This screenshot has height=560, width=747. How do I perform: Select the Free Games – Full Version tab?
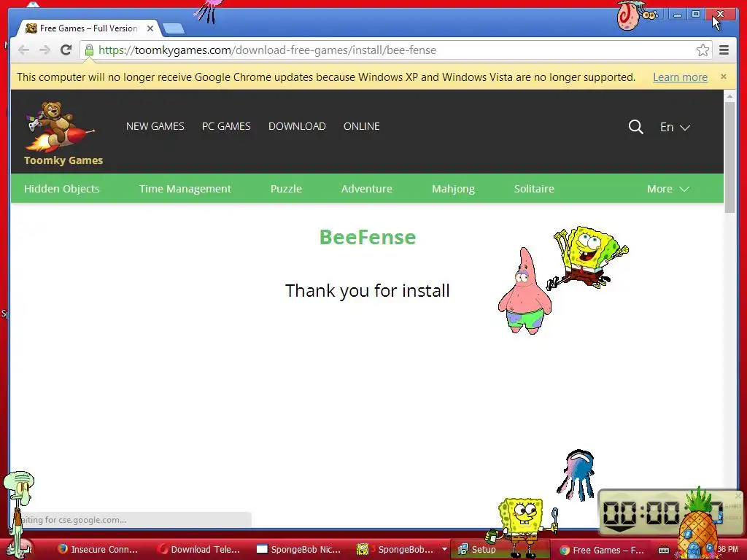coord(88,28)
